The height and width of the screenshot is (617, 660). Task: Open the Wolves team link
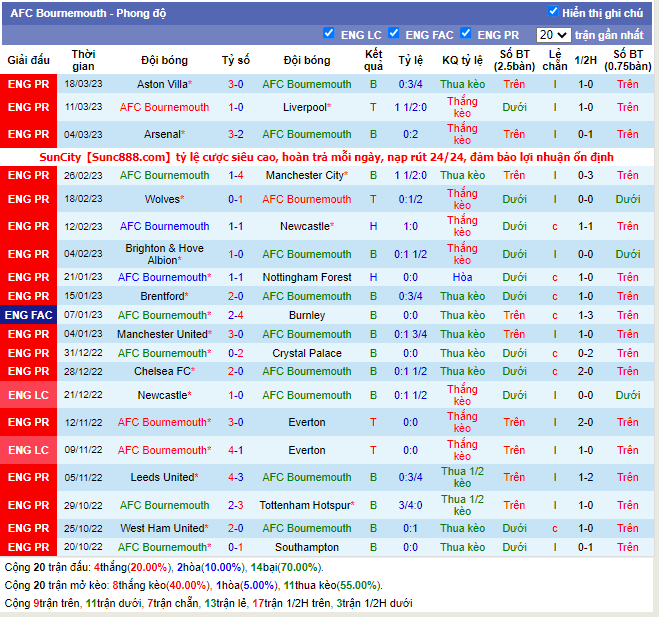pyautogui.click(x=162, y=199)
